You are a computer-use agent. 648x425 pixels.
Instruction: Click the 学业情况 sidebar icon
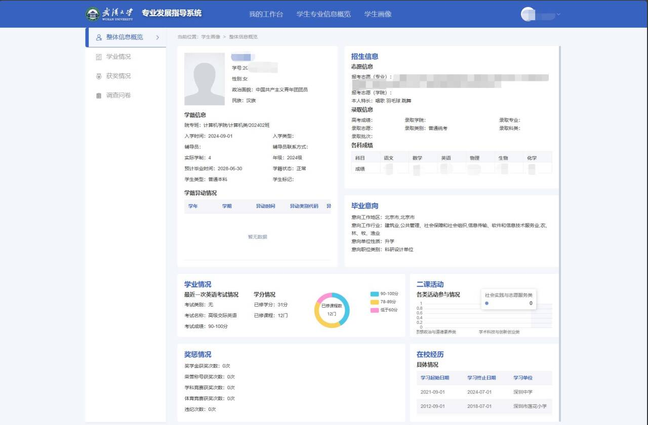coord(98,57)
